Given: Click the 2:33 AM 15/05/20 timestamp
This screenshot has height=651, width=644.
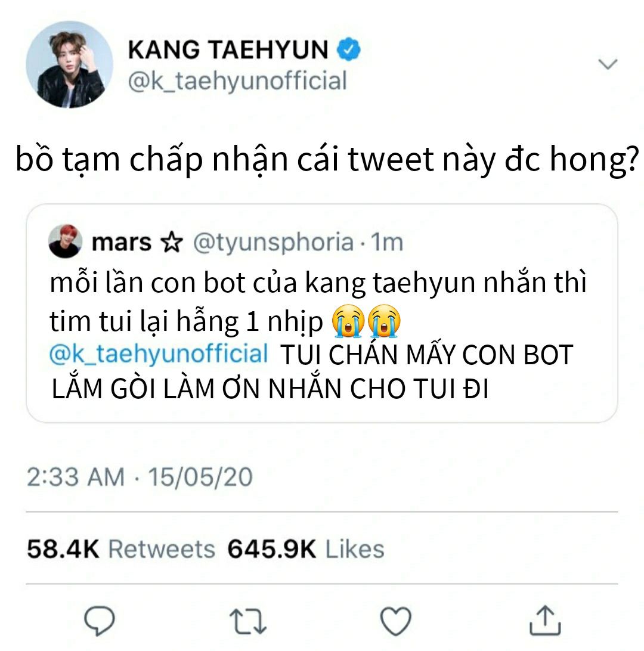Looking at the screenshot, I should point(140,477).
